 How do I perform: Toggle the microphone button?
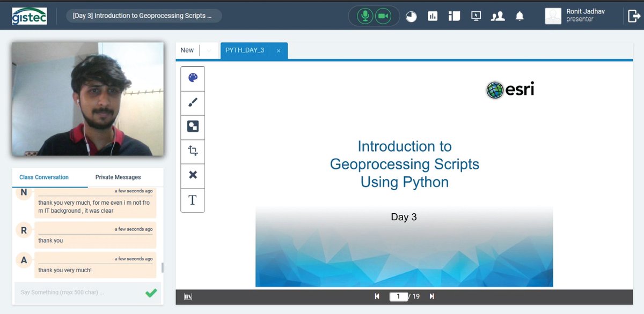365,16
